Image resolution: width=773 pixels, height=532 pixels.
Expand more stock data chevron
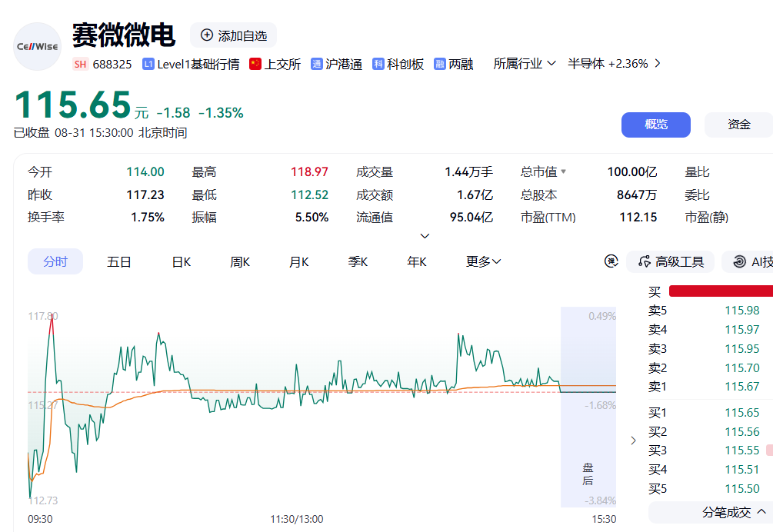[425, 236]
